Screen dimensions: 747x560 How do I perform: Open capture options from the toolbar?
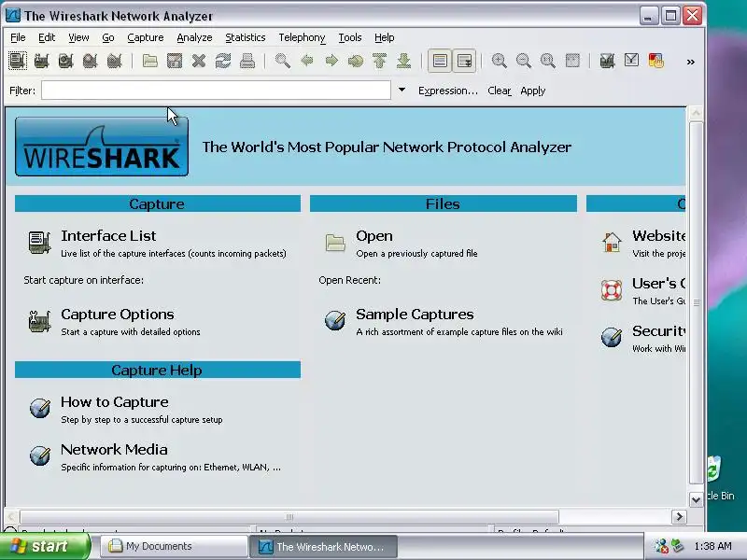coord(42,61)
